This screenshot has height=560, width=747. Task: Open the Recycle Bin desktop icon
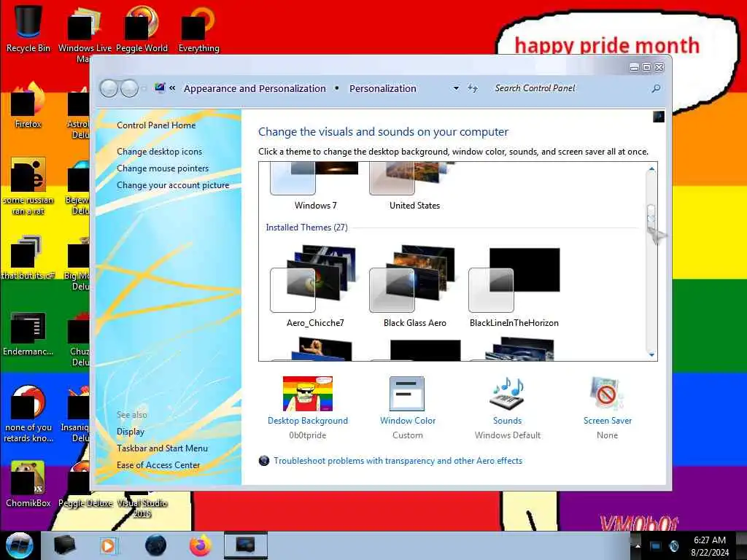tap(28, 28)
